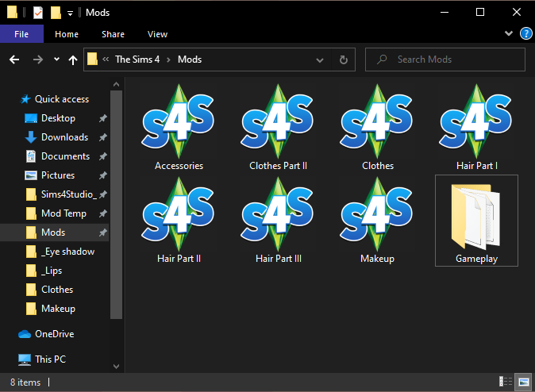
Task: Refresh the Mods folder view
Action: [343, 60]
